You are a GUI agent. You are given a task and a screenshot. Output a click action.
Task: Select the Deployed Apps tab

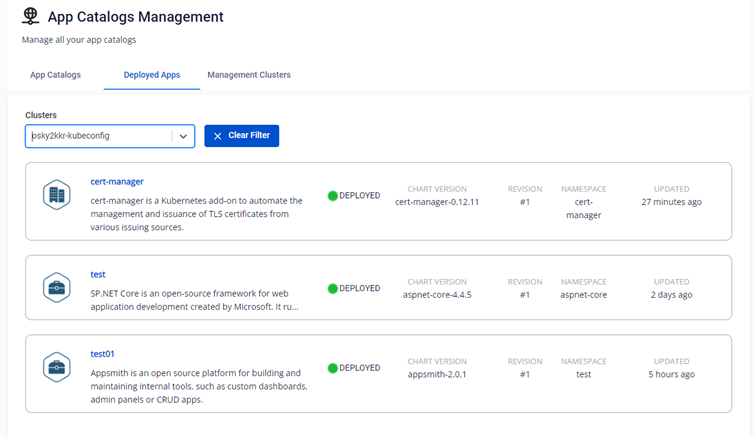(152, 75)
